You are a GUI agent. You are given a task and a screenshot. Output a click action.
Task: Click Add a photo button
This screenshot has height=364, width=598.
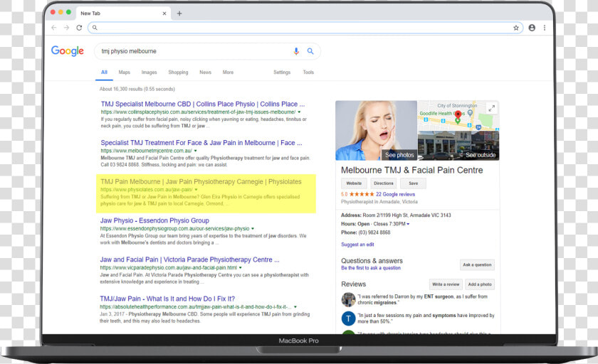point(480,284)
